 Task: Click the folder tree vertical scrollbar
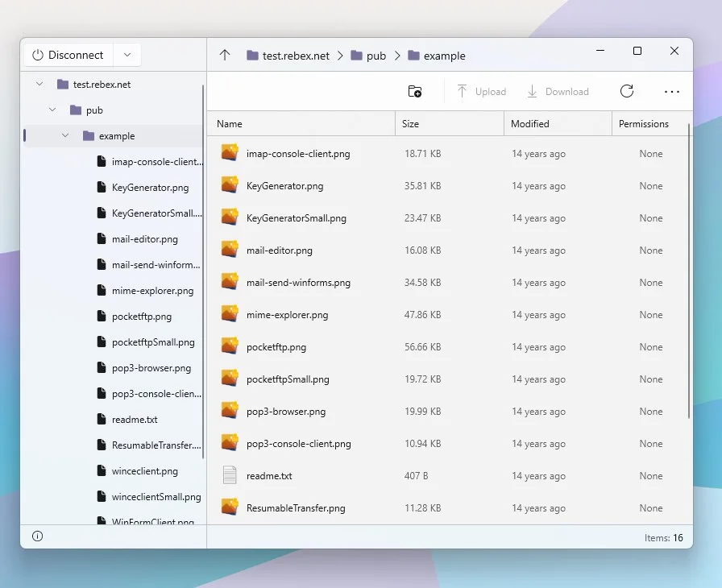203,271
